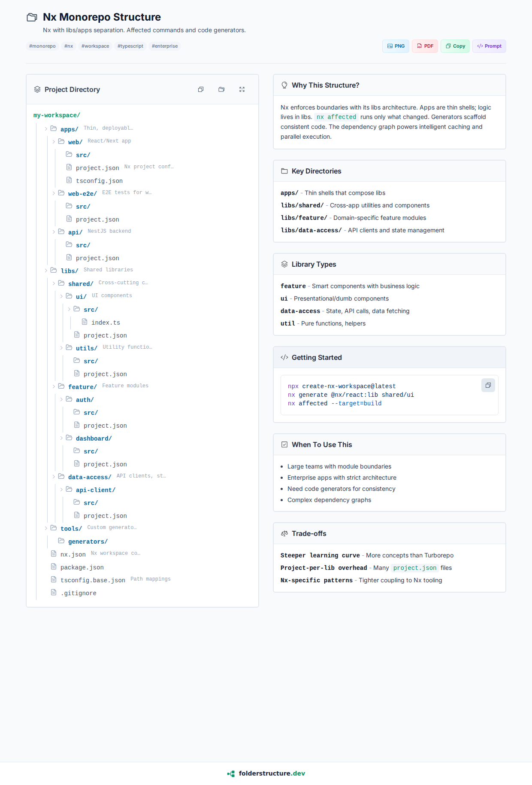The image size is (532, 785).
Task: Copy the Getting Started code snippet
Action: click(x=488, y=385)
